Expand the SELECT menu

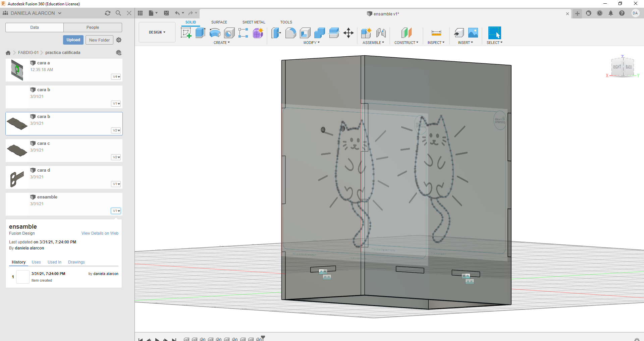[x=495, y=43]
